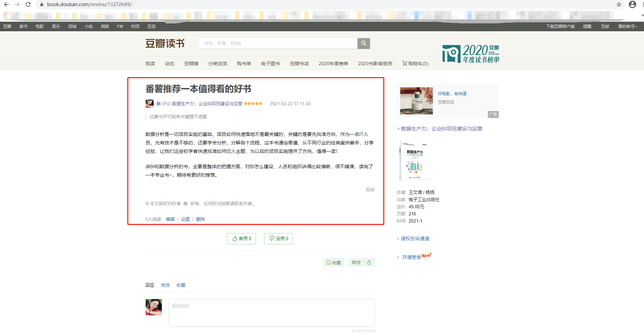
Task: Open 侵权投诉通道 link
Action: pos(415,239)
